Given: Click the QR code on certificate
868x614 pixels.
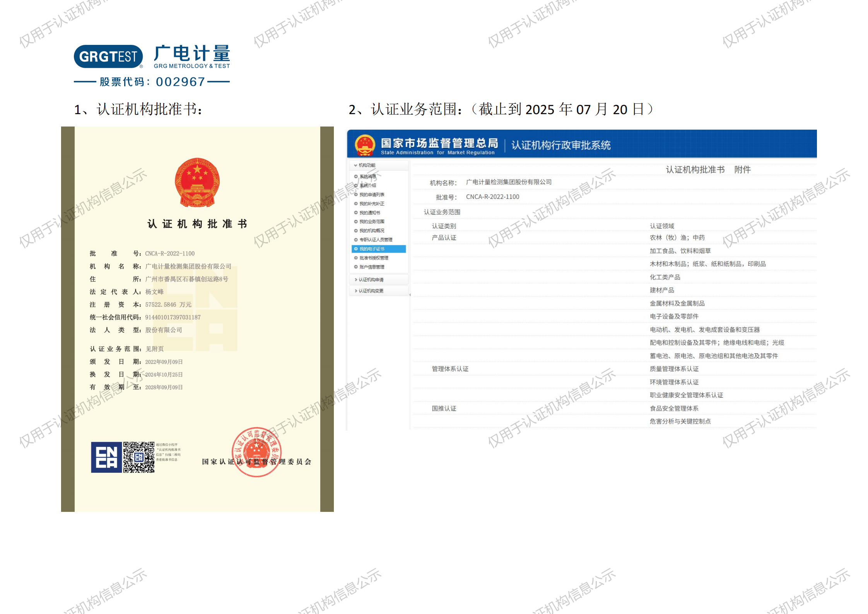Looking at the screenshot, I should point(139,457).
